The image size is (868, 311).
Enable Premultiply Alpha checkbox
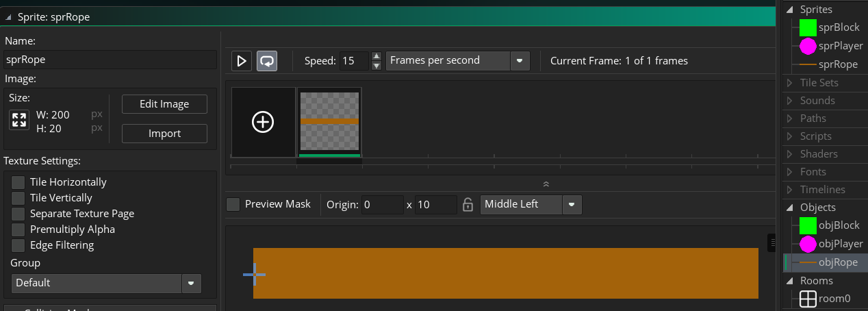(18, 229)
